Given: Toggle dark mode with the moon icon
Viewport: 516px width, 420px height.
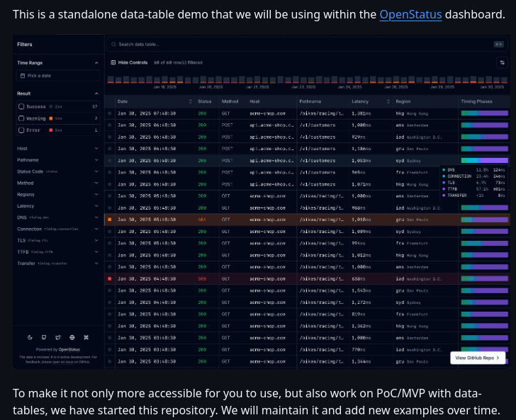Looking at the screenshot, I should pos(30,337).
